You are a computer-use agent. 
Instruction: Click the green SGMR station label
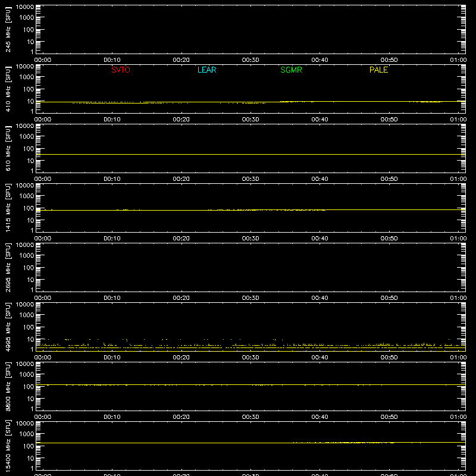point(291,70)
